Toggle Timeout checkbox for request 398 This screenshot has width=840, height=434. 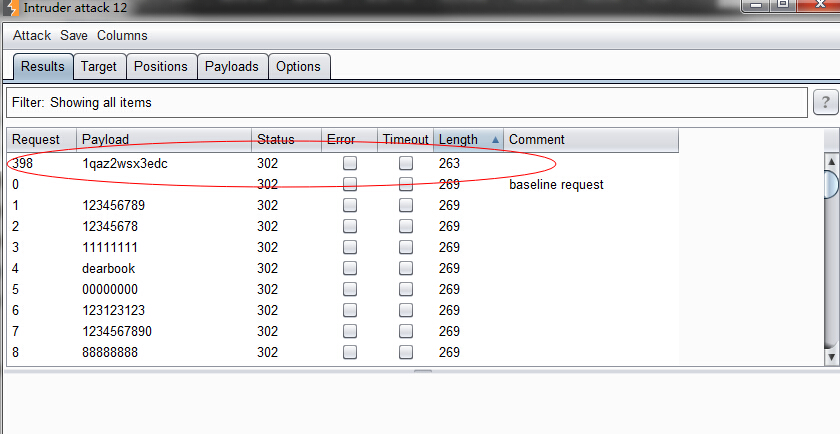point(406,163)
